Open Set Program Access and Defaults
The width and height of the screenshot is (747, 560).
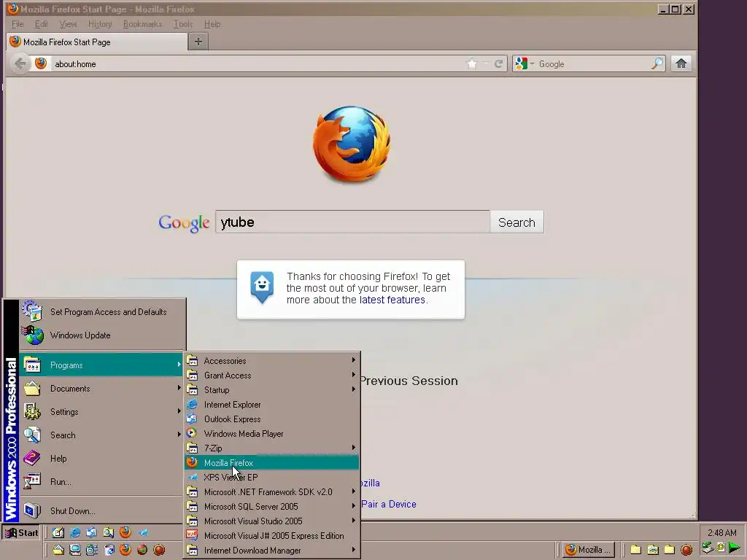pos(101,312)
